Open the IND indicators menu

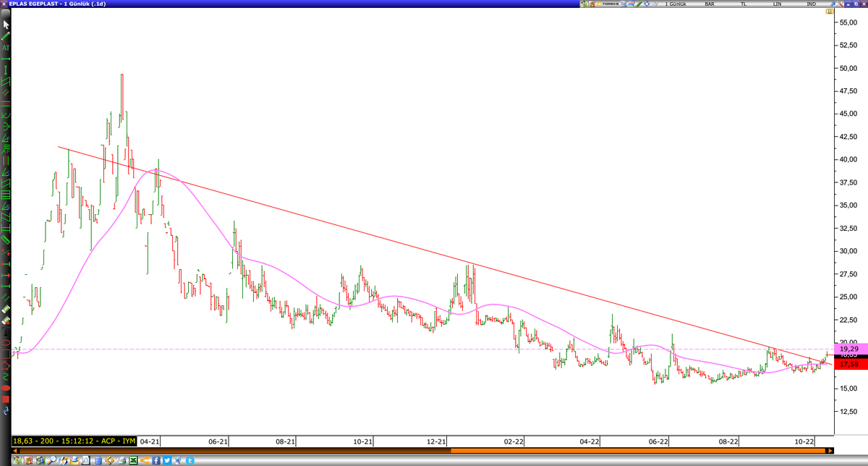(x=812, y=4)
